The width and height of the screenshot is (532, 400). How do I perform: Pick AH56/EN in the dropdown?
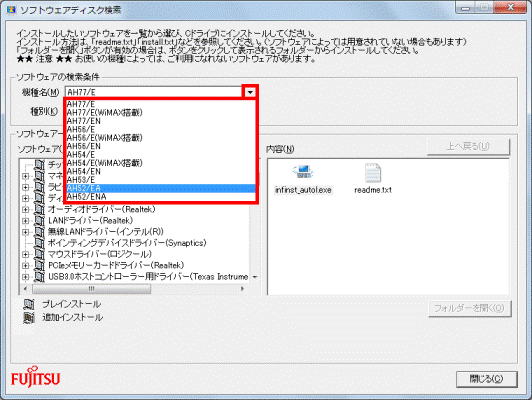pyautogui.click(x=160, y=146)
